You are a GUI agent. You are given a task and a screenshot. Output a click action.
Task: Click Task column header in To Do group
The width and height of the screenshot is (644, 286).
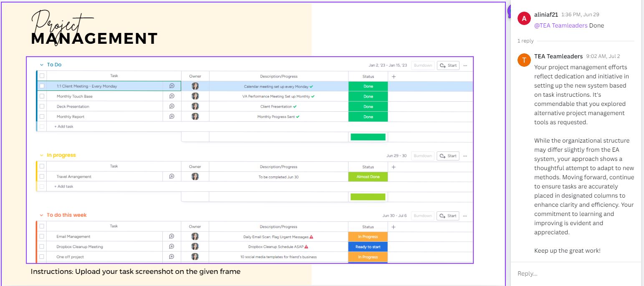114,76
